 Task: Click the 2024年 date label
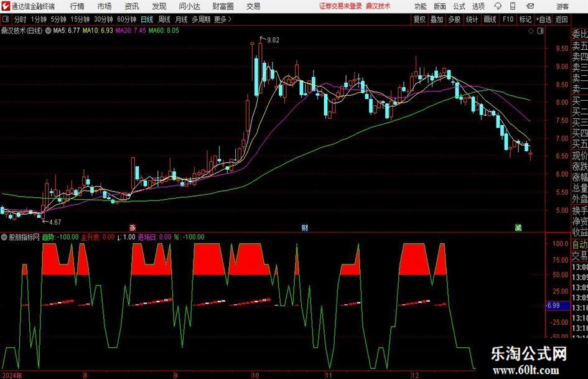[12, 375]
